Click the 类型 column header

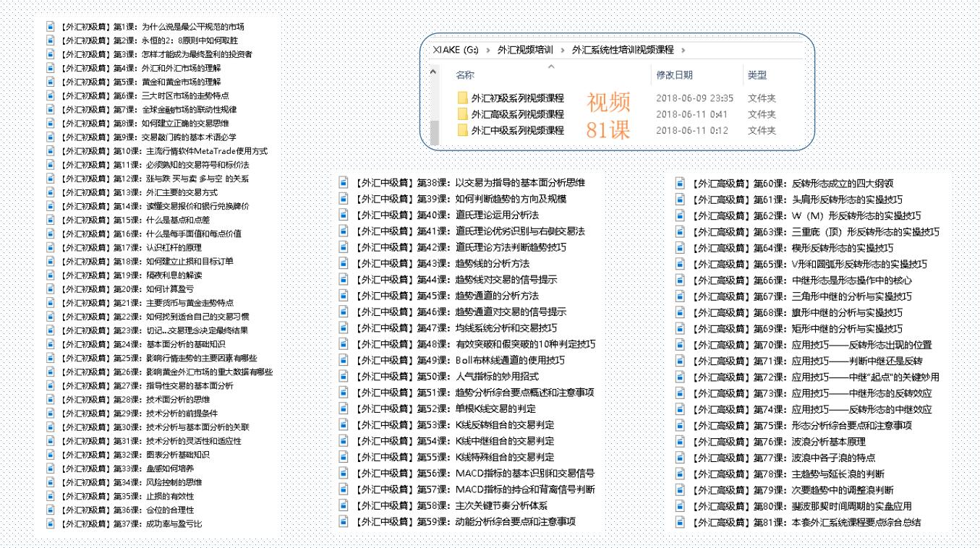click(x=757, y=75)
